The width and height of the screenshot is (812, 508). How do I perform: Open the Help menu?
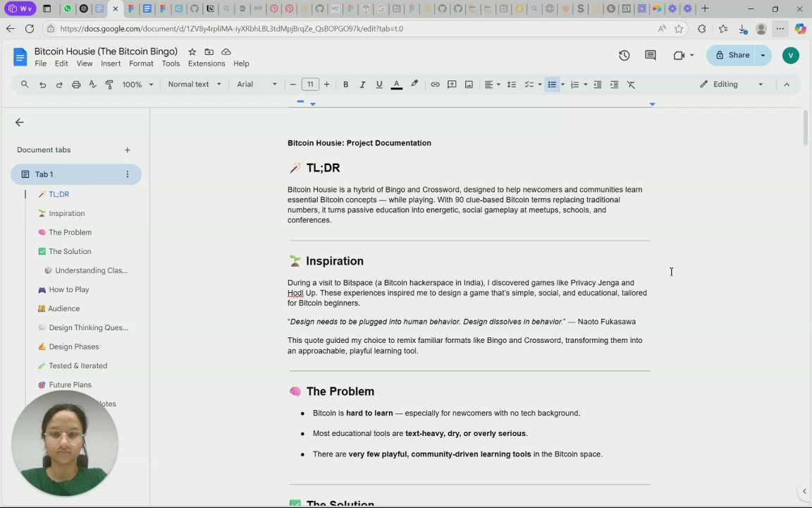pyautogui.click(x=241, y=64)
